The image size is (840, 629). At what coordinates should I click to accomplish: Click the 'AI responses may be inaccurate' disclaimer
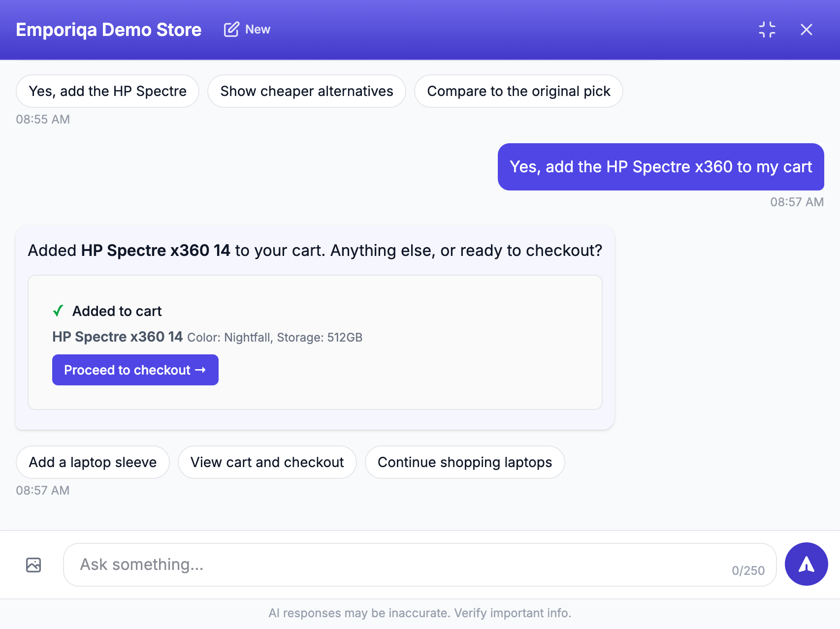coord(420,613)
